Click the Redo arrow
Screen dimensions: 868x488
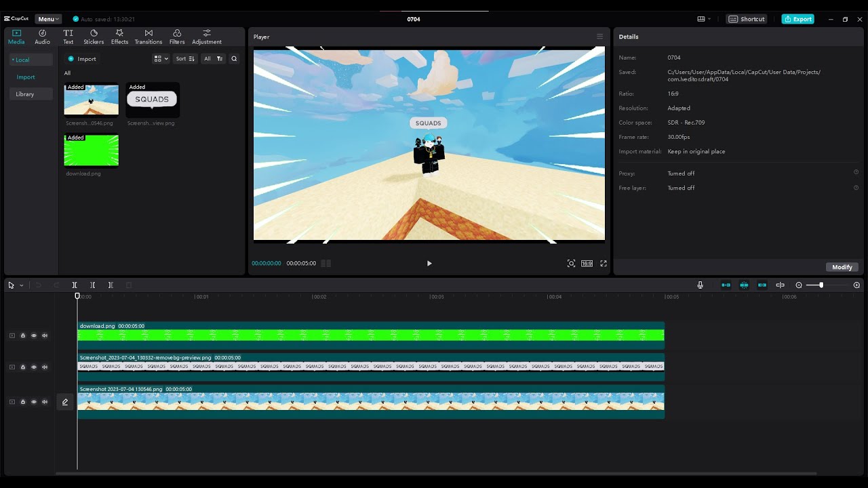point(56,285)
